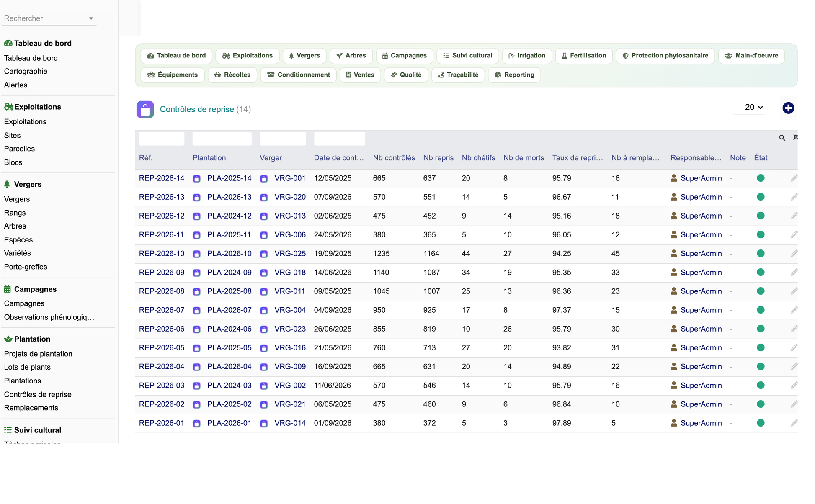The height and width of the screenshot is (504, 815).
Task: Select the Récoltes tab
Action: (232, 75)
